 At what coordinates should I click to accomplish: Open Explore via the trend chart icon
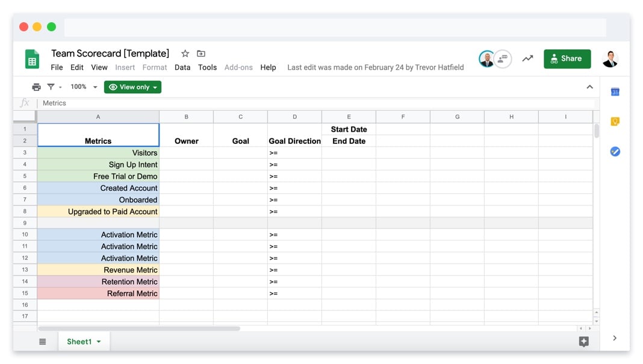(528, 58)
